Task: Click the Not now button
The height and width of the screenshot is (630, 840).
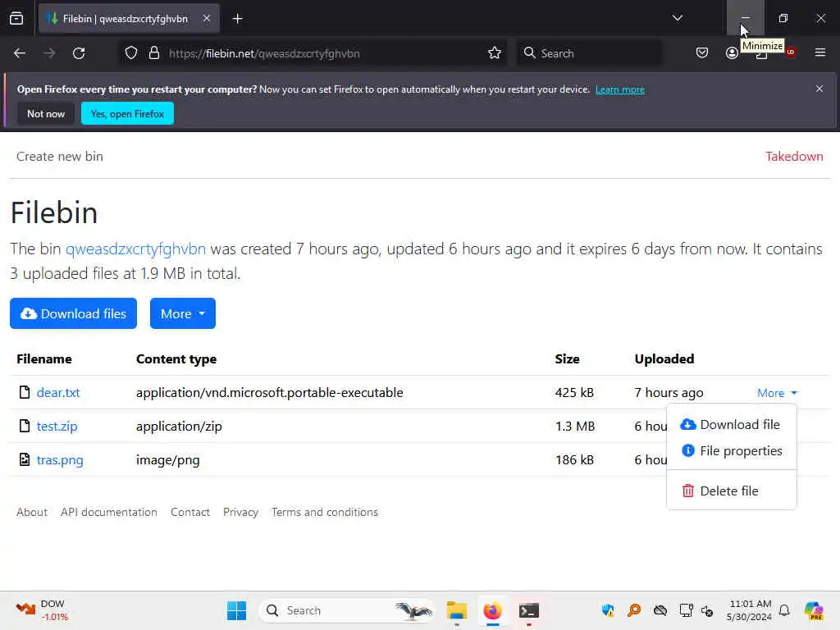Action: 46,113
